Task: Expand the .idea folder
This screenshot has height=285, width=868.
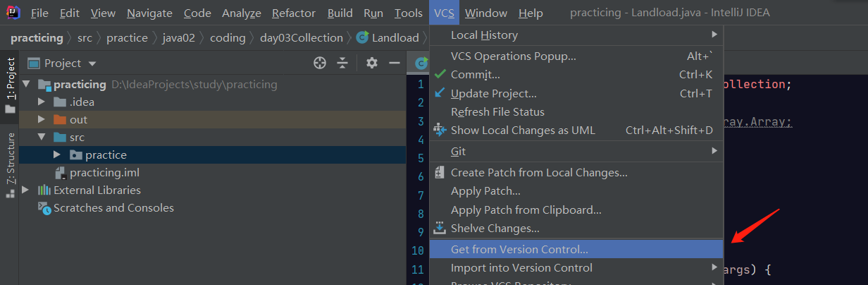Action: coord(42,102)
